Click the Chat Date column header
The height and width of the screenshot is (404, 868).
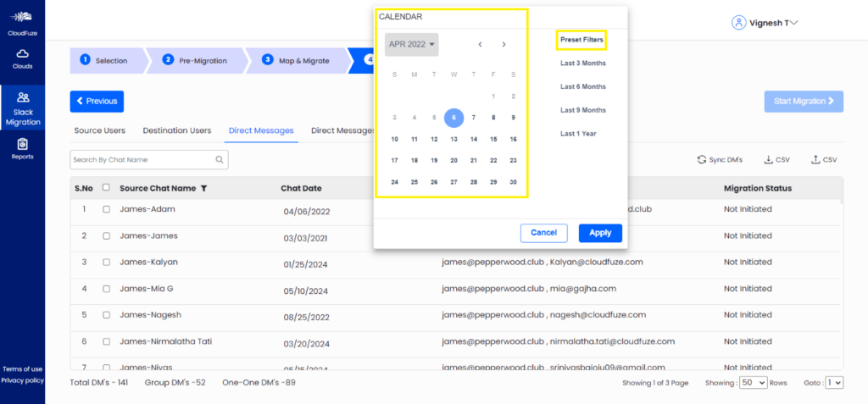point(301,188)
